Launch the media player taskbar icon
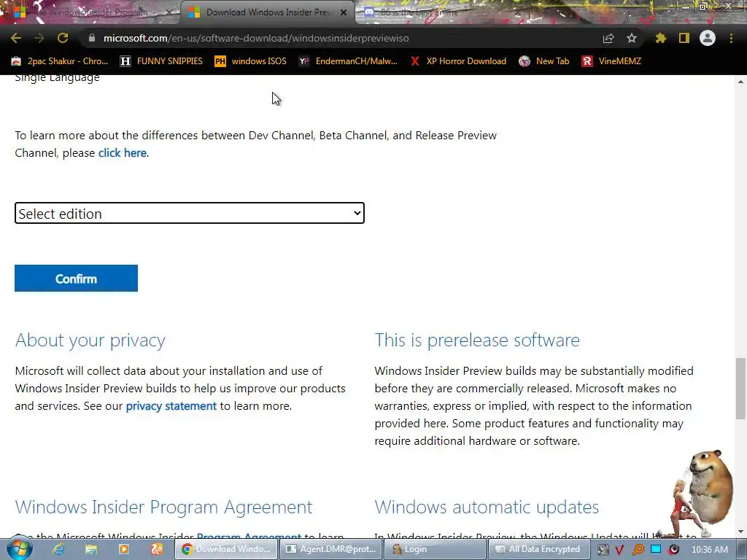Image resolution: width=747 pixels, height=560 pixels. 124,549
